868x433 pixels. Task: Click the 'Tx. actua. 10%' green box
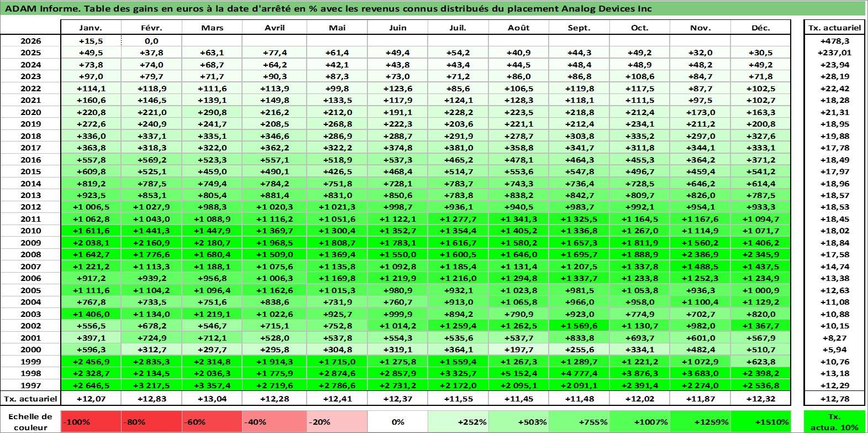point(834,421)
